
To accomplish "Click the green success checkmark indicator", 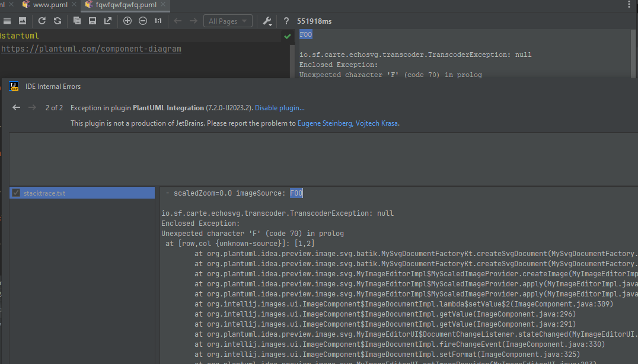I will (x=287, y=36).
